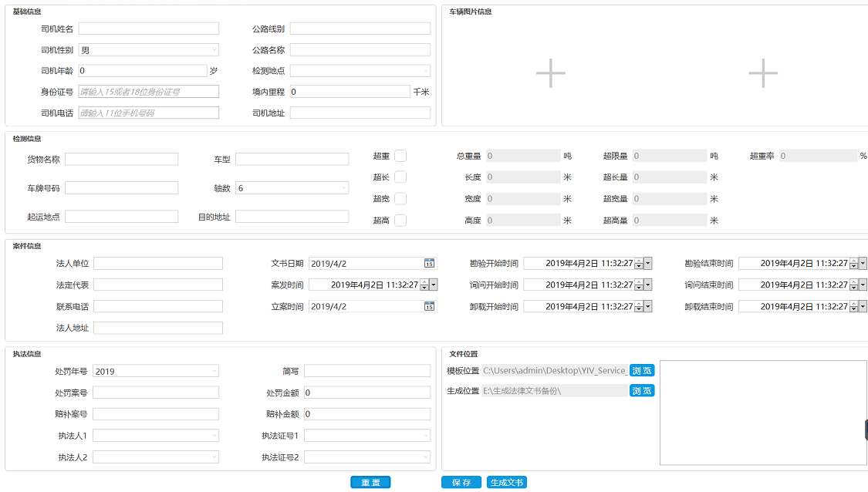Viewport: 868px width, 492px height.
Task: Click spinner arrows of 勘验开始时间
Action: (638, 264)
